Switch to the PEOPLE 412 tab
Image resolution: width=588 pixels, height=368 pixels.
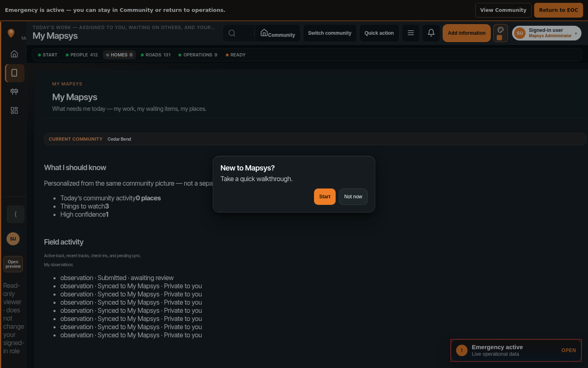click(82, 55)
